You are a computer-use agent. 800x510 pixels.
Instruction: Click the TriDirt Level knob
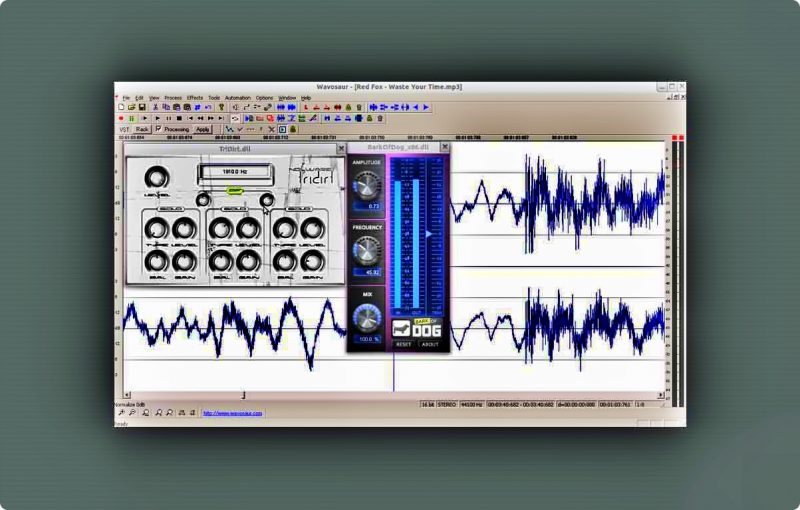[157, 178]
